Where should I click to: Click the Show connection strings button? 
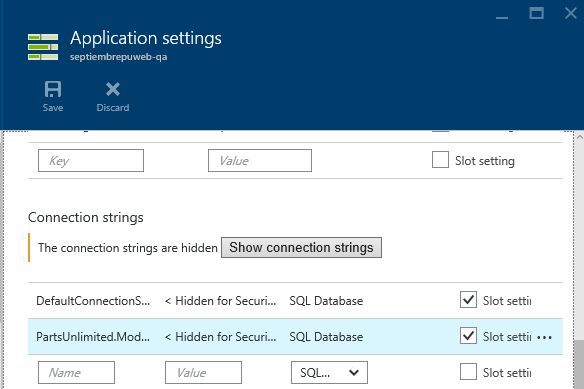pos(301,247)
